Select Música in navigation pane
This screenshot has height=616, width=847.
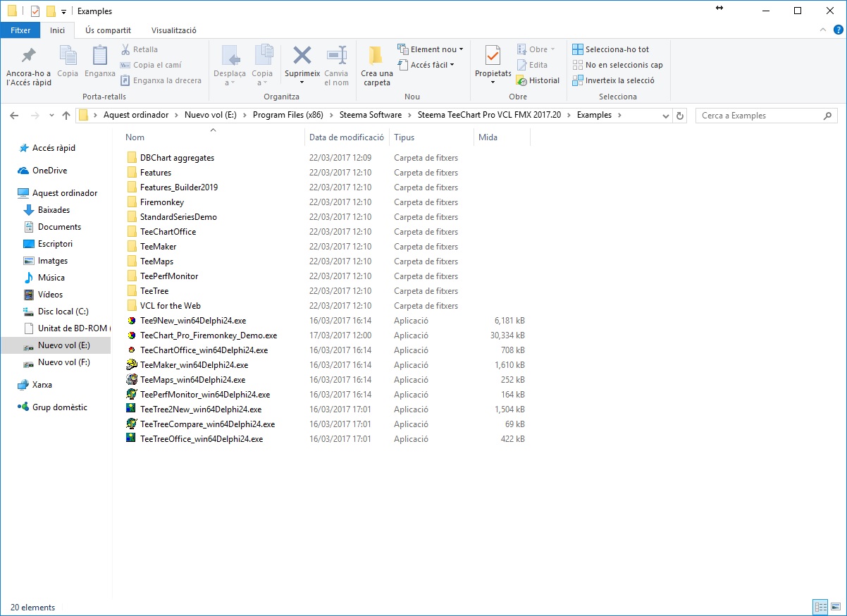pyautogui.click(x=51, y=278)
